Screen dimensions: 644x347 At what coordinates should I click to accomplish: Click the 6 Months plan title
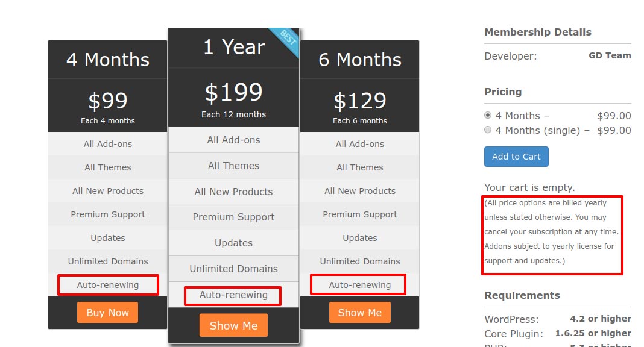click(360, 60)
